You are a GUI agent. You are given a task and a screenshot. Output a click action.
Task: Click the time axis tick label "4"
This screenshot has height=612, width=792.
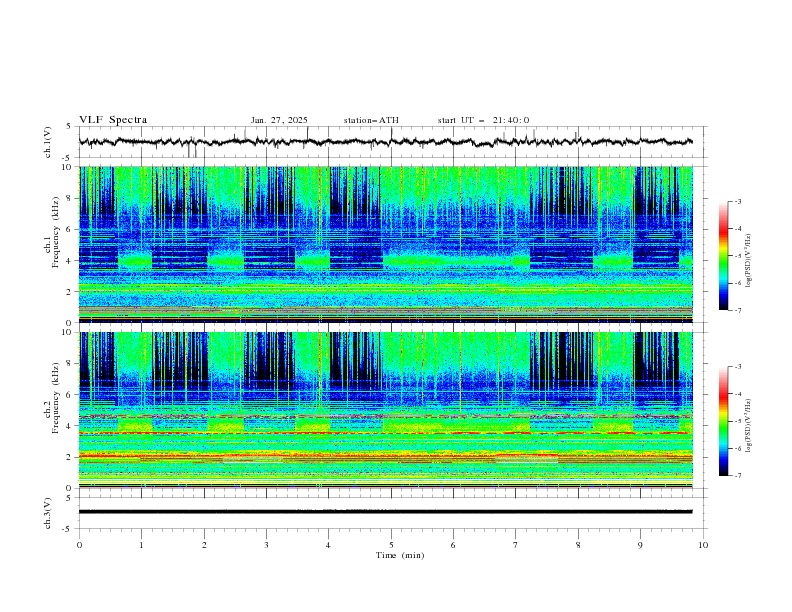click(329, 545)
